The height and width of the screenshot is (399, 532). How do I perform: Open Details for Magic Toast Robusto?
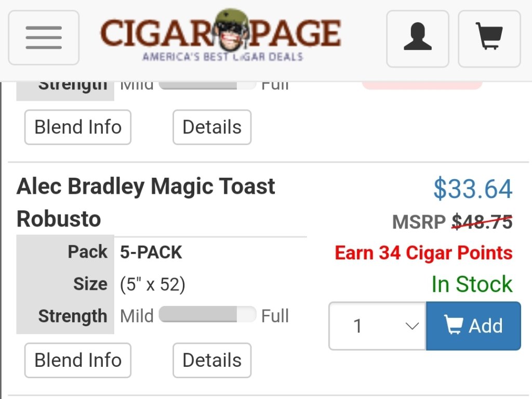[212, 360]
